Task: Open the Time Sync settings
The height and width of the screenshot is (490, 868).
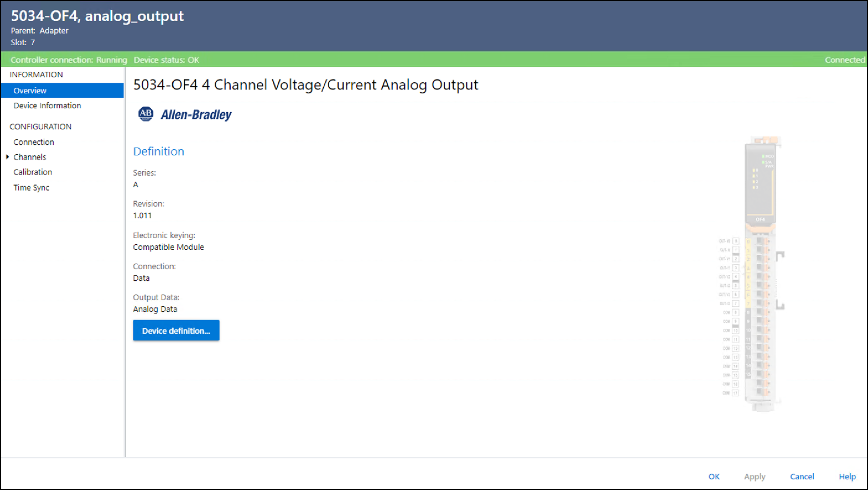Action: 31,187
